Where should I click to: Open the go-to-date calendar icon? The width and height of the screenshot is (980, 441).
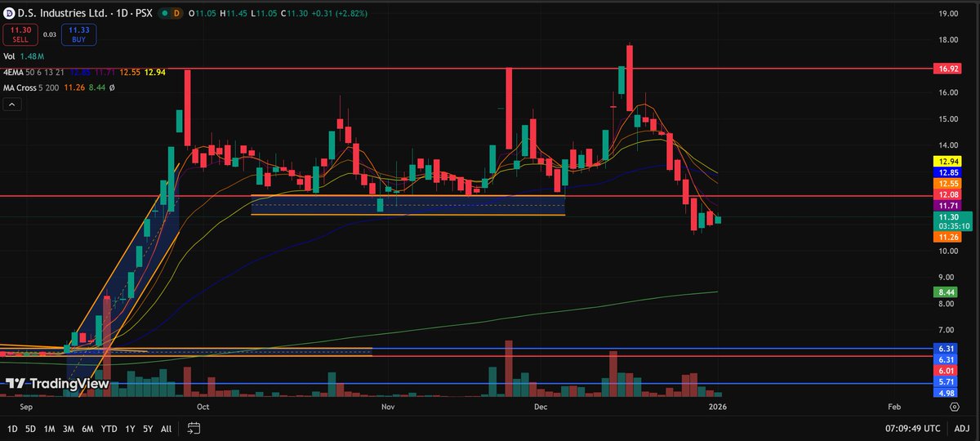194,428
